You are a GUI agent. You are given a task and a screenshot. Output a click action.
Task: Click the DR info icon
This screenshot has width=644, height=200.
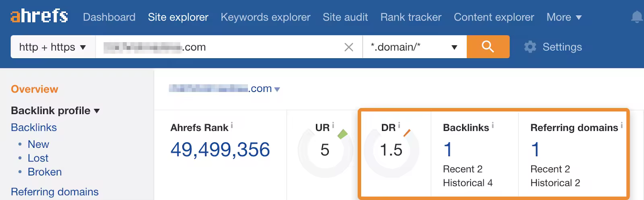pos(399,125)
